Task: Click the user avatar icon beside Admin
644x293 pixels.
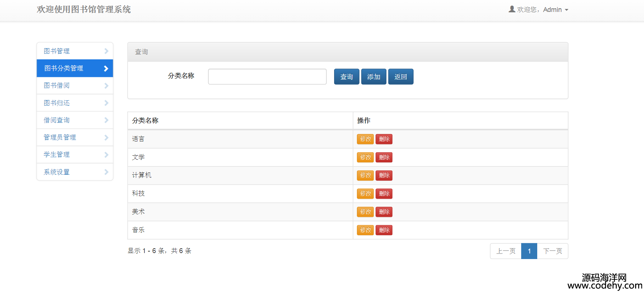Action: [x=512, y=9]
